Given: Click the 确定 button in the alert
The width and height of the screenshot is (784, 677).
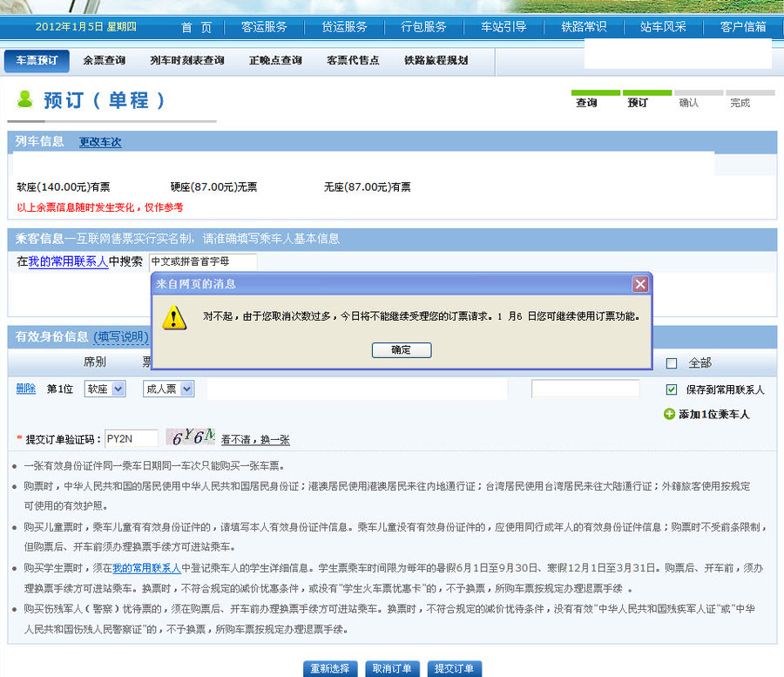Looking at the screenshot, I should pyautogui.click(x=401, y=349).
